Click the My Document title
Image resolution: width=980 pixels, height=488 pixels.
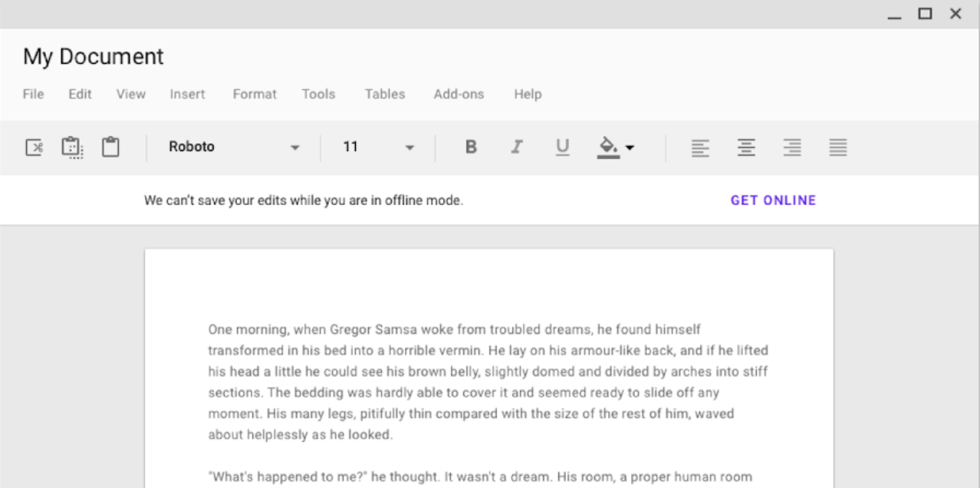click(94, 57)
